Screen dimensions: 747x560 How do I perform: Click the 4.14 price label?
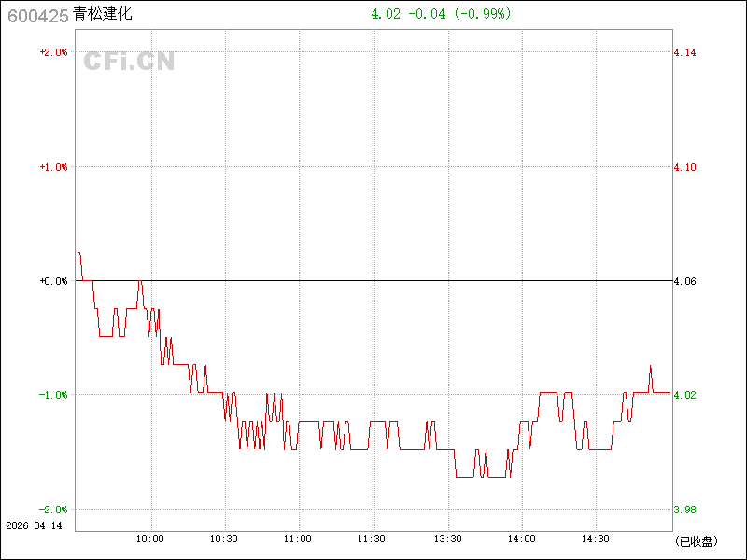pos(684,52)
